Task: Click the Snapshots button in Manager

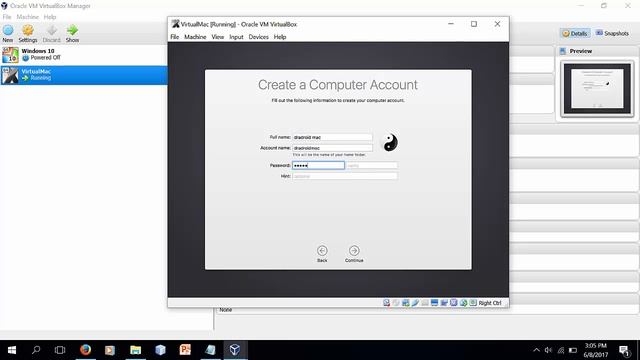Action: [x=612, y=33]
